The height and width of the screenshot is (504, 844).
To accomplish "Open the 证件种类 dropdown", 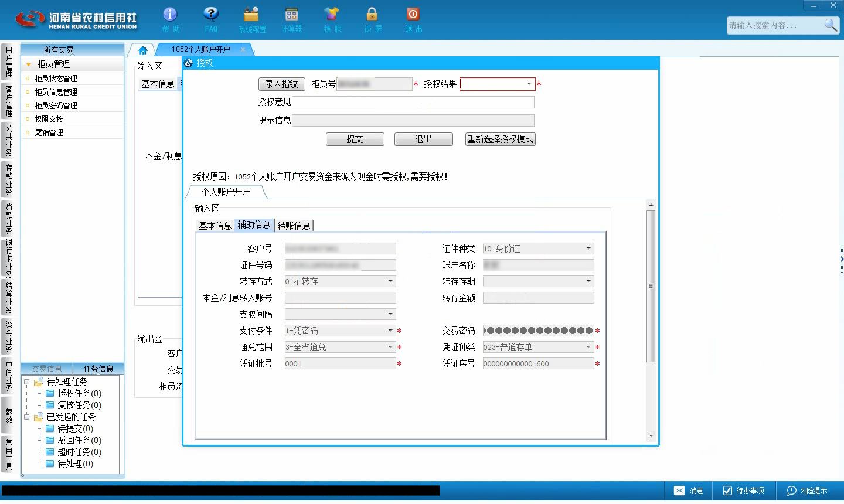I will pos(588,248).
